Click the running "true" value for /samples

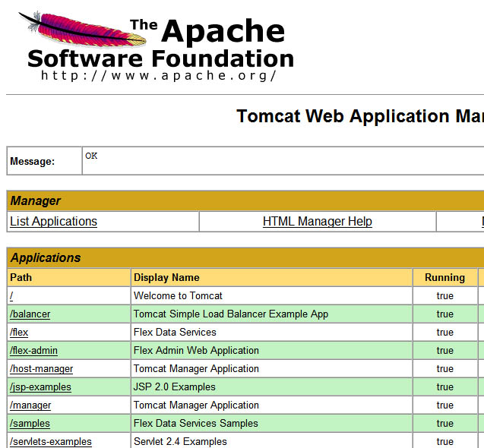(444, 423)
